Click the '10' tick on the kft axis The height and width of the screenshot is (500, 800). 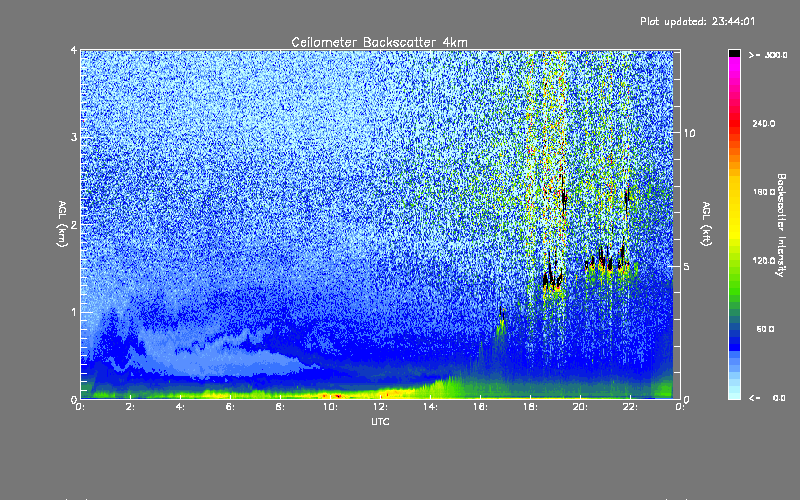point(689,133)
